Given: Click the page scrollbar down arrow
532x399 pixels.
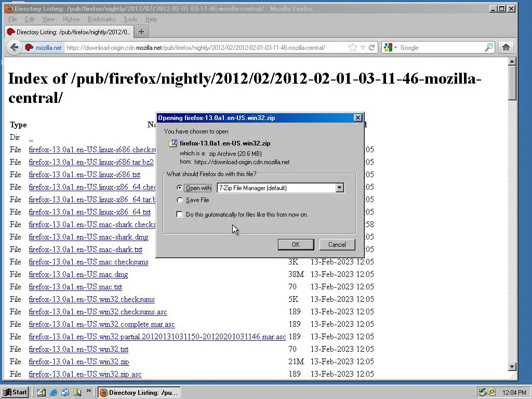Looking at the screenshot, I should 512,367.
